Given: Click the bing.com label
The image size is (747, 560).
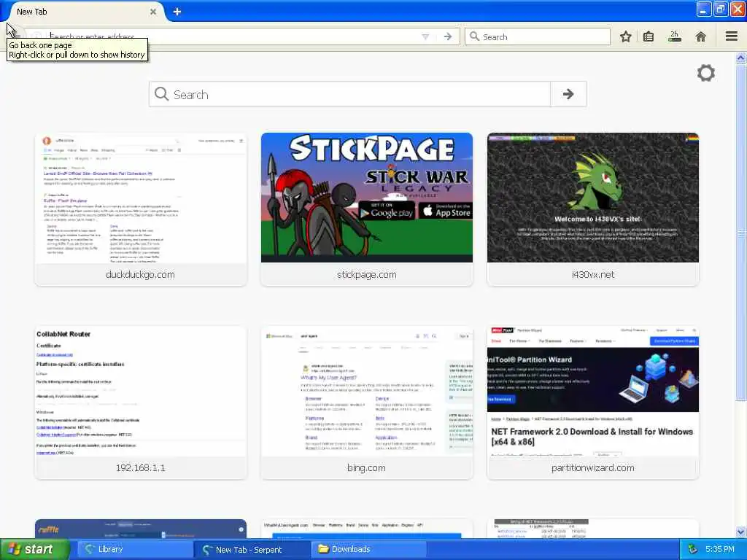Looking at the screenshot, I should point(366,468).
